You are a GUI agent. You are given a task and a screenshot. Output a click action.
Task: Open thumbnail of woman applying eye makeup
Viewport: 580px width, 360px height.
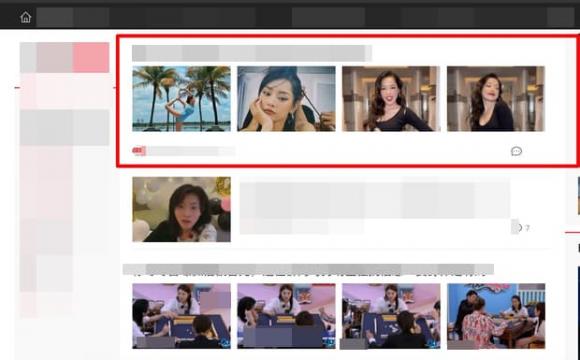(286, 99)
